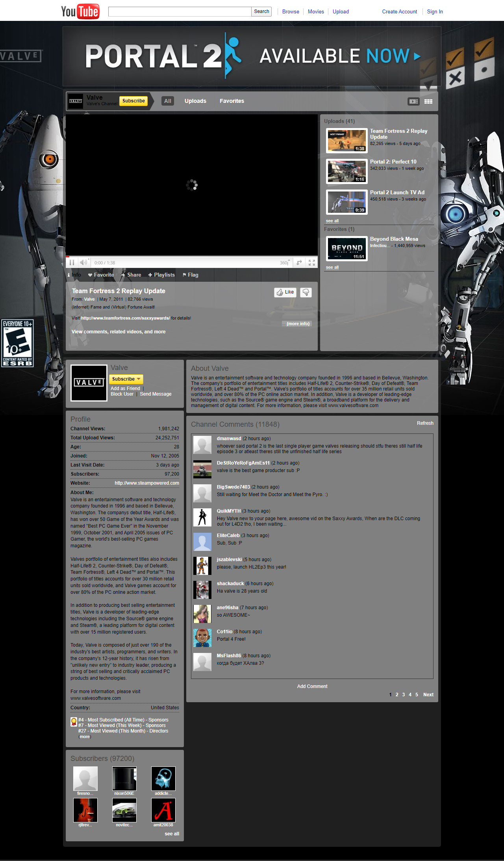Open the Info tab under the video

click(74, 275)
